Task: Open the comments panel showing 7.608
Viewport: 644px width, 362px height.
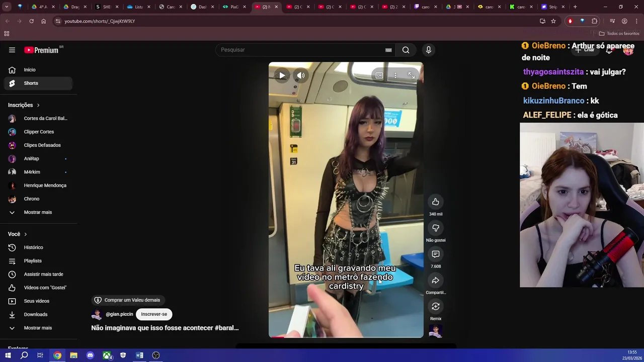Action: coord(436,254)
